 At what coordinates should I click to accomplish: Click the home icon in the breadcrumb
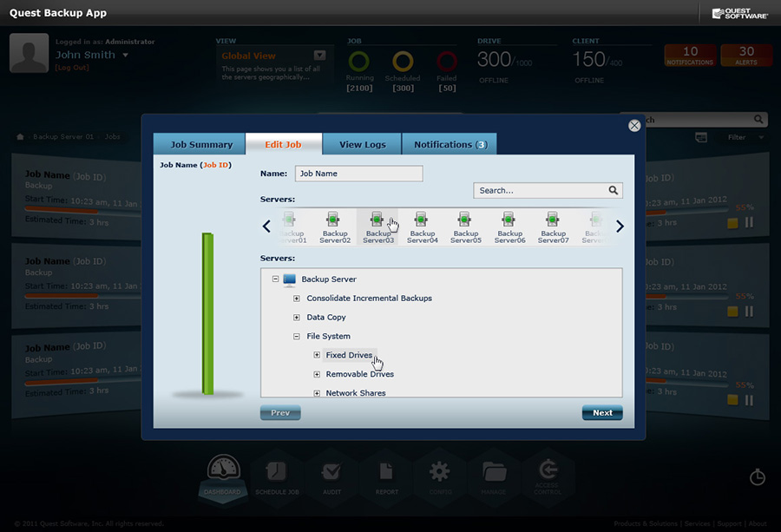pos(20,136)
